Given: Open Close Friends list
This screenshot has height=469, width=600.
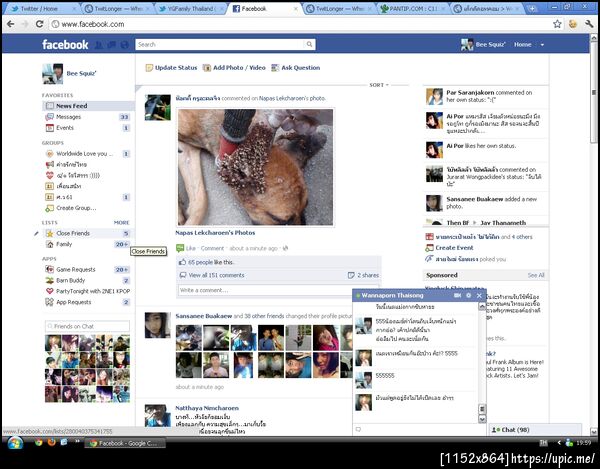Looking at the screenshot, I should 88,233.
